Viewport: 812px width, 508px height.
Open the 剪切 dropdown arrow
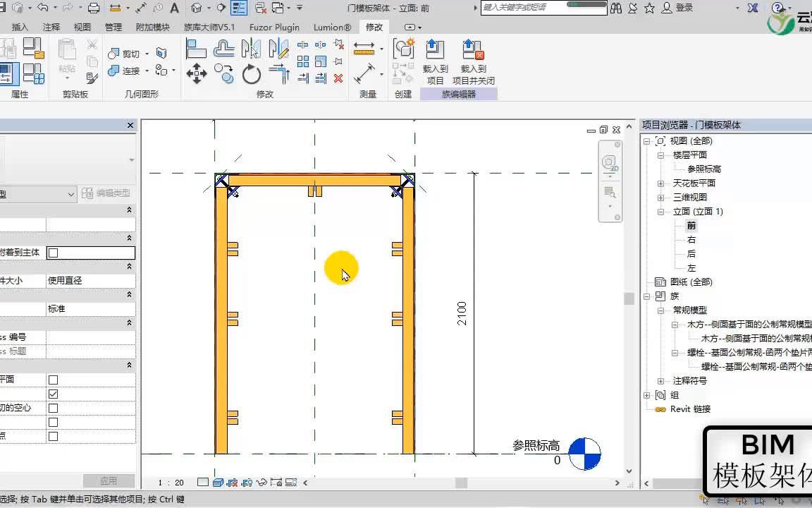147,54
